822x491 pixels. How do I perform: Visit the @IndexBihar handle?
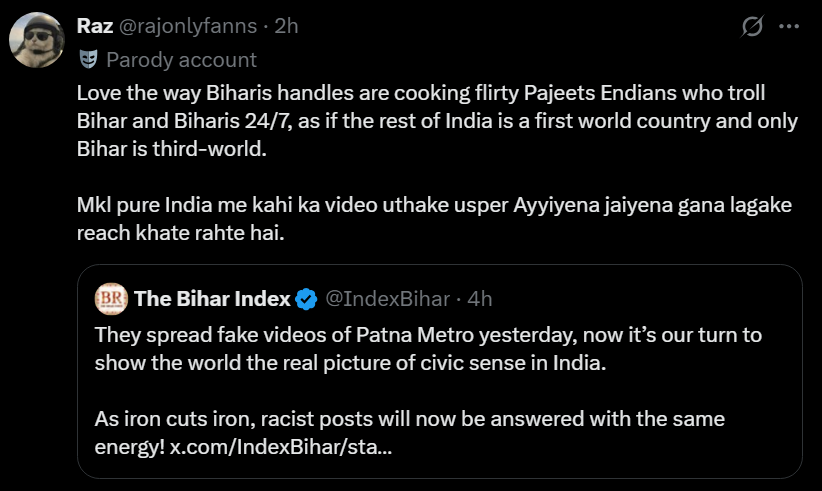coord(387,298)
